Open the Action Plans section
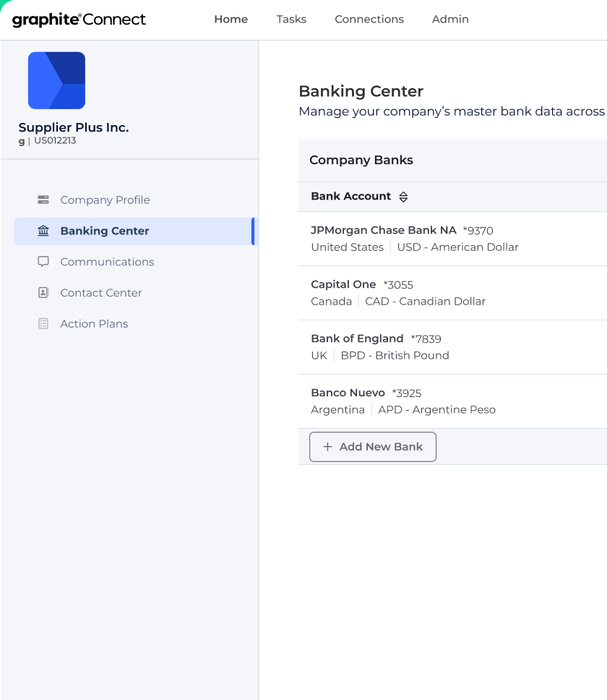 point(94,324)
